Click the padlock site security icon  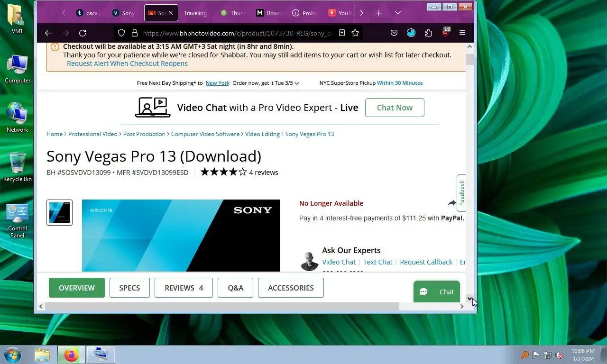coord(134,33)
